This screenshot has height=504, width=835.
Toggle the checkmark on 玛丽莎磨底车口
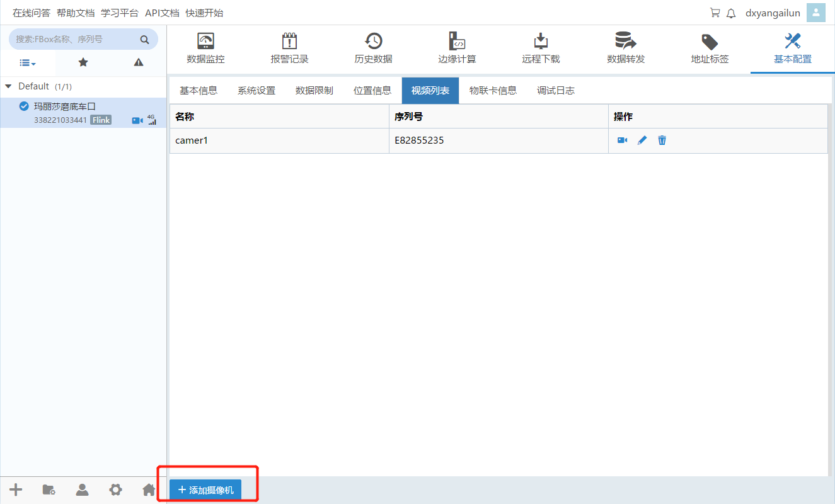click(x=24, y=106)
